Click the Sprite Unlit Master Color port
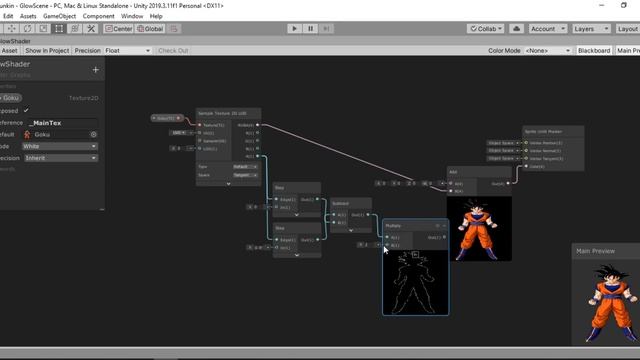The height and width of the screenshot is (360, 640). pyautogui.click(x=526, y=166)
